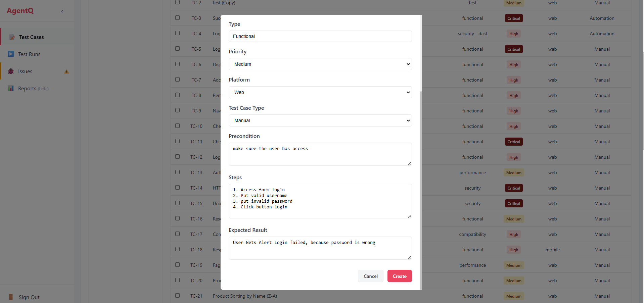The width and height of the screenshot is (644, 303).
Task: Click the warning triangle next to Issues
Action: pyautogui.click(x=66, y=71)
